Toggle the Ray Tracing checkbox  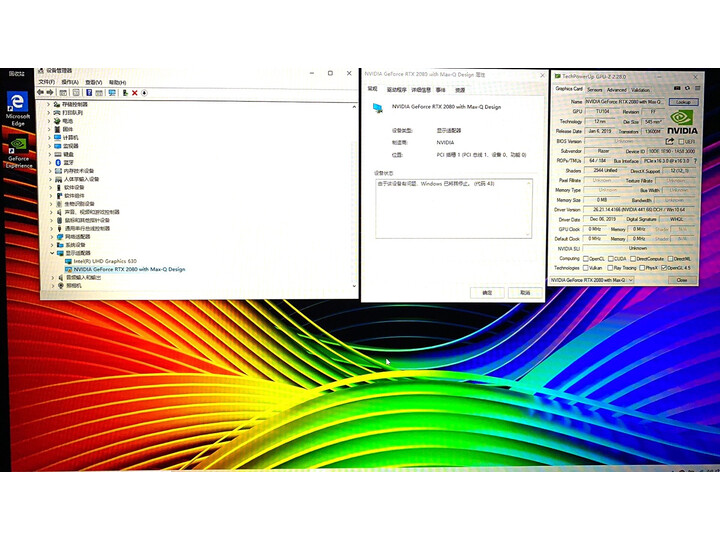[610, 268]
